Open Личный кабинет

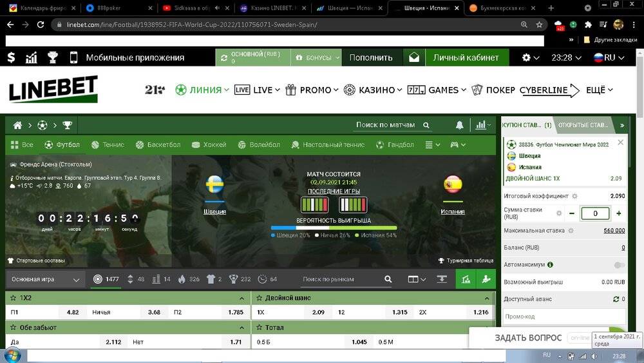pyautogui.click(x=466, y=57)
